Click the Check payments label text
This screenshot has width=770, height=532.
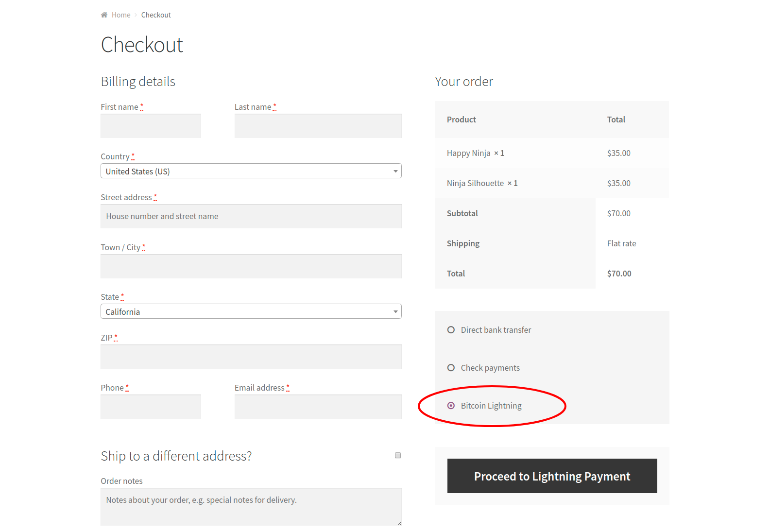point(490,368)
